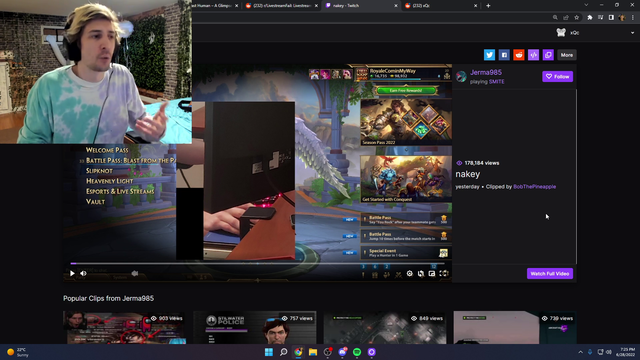
Task: Click Jerma985 avatar
Action: tap(461, 76)
